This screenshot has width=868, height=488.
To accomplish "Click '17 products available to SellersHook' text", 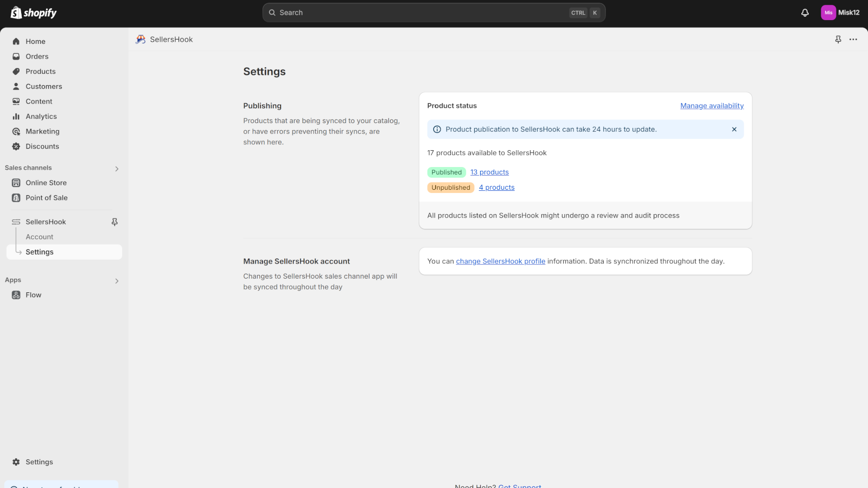I will coord(487,153).
